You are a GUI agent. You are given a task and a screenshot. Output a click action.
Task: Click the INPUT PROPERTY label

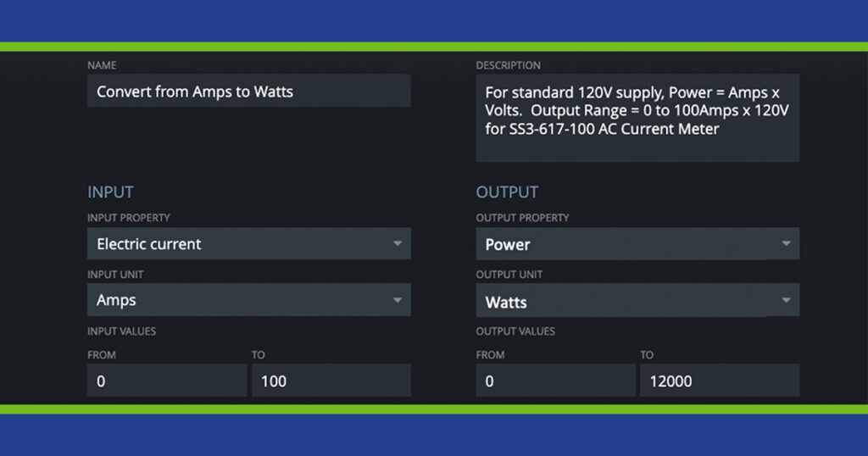128,218
